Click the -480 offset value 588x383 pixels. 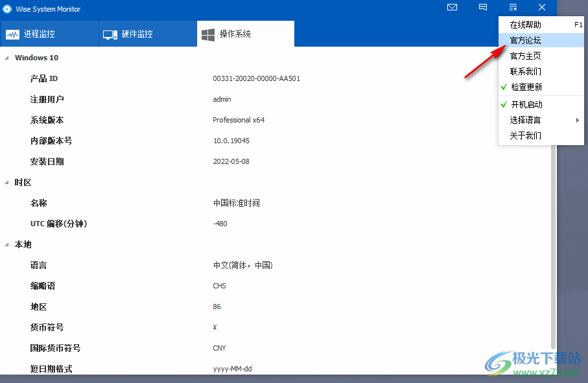pos(220,224)
